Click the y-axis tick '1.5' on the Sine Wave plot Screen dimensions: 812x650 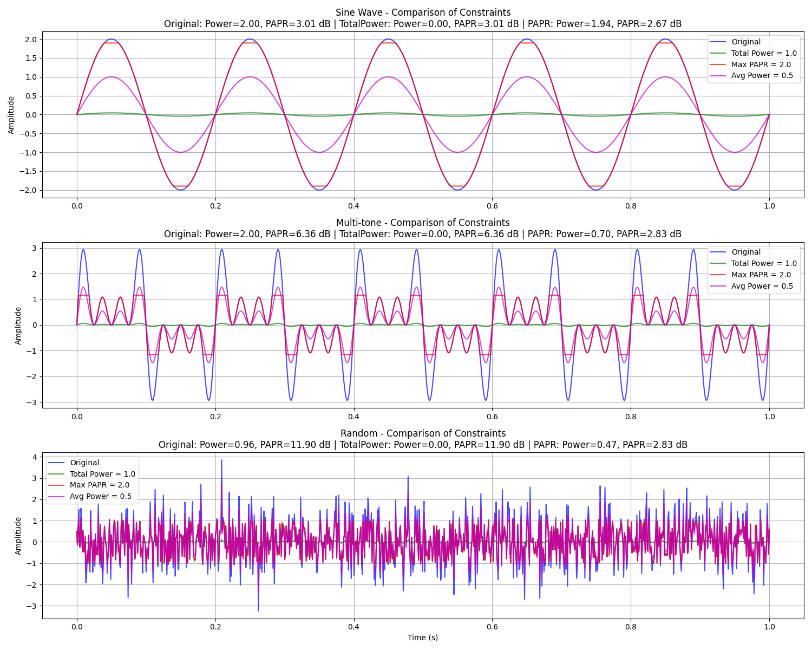32,58
